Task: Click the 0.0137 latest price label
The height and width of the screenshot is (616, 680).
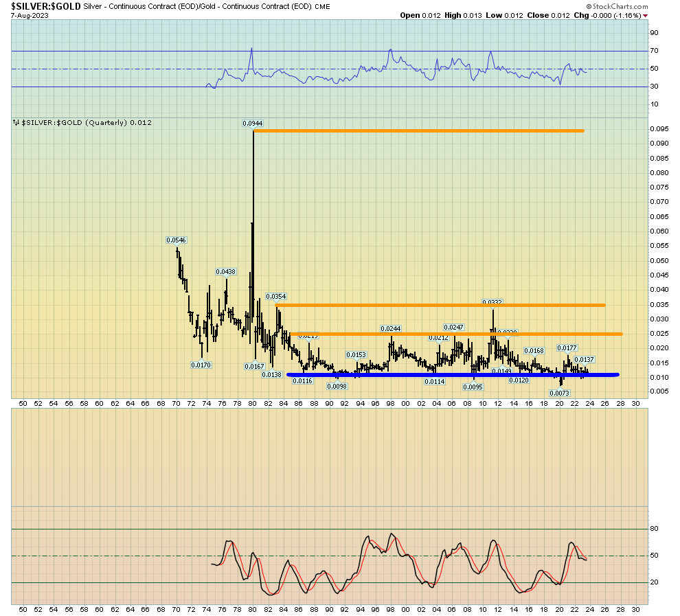Action: [584, 360]
